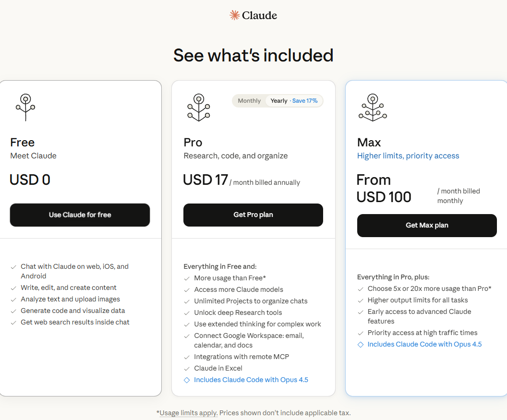Select Yearly billing option
Image resolution: width=507 pixels, height=420 pixels.
tap(279, 101)
